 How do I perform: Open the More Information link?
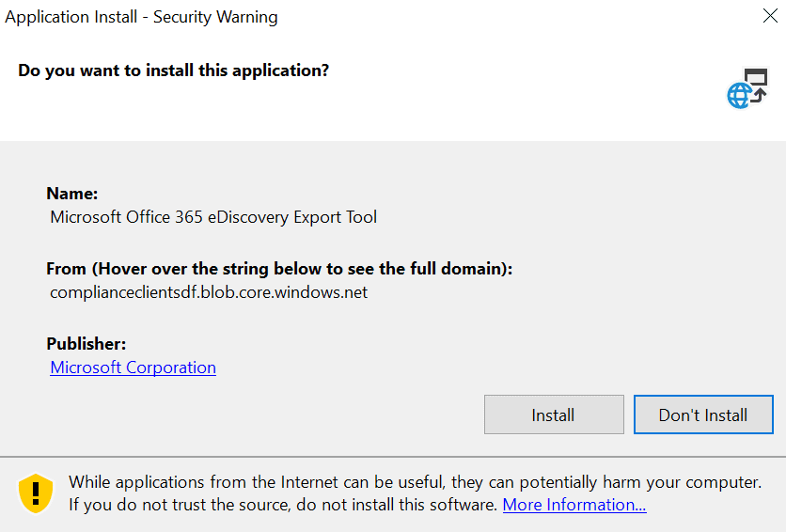574,505
